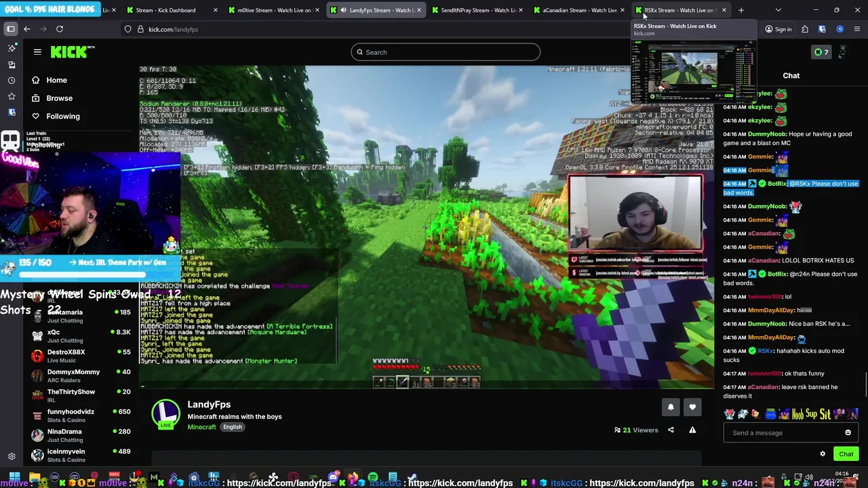Focus the Kick search field
This screenshot has width=868, height=488.
(446, 52)
